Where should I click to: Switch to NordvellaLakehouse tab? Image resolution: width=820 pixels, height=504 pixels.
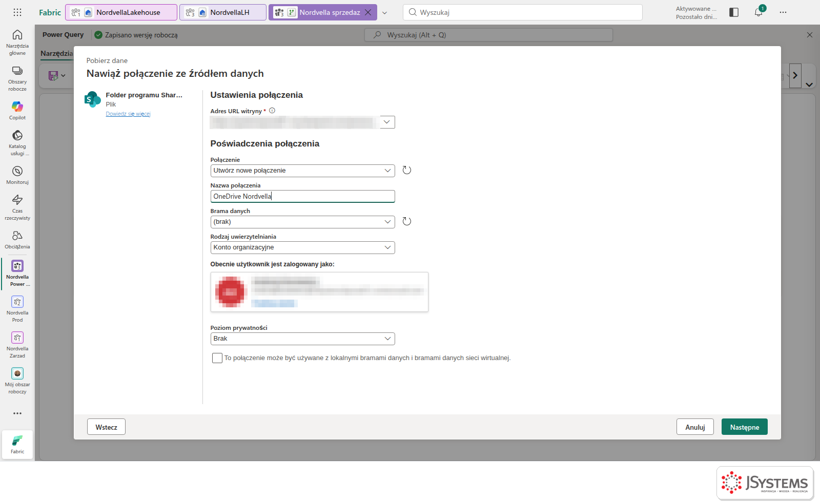[x=121, y=12]
